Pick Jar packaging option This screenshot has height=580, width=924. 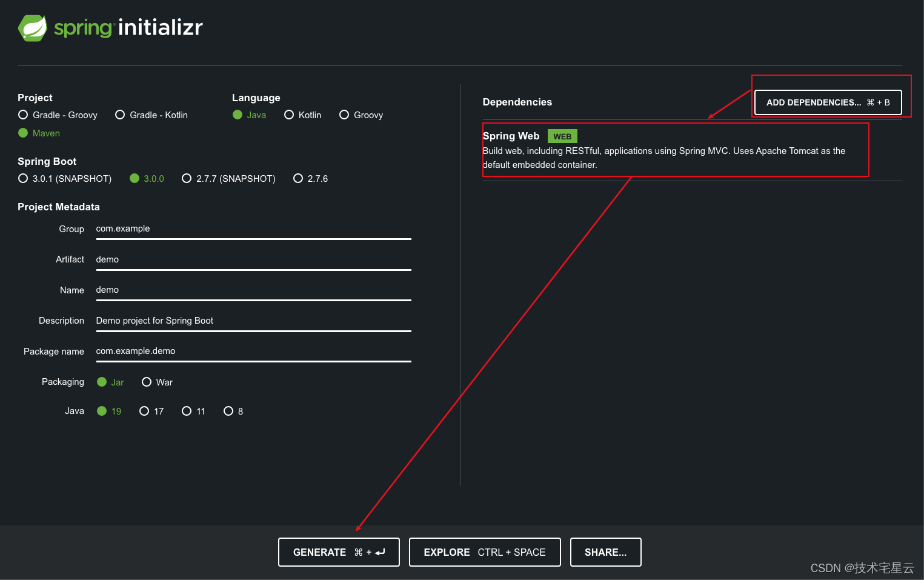[110, 382]
